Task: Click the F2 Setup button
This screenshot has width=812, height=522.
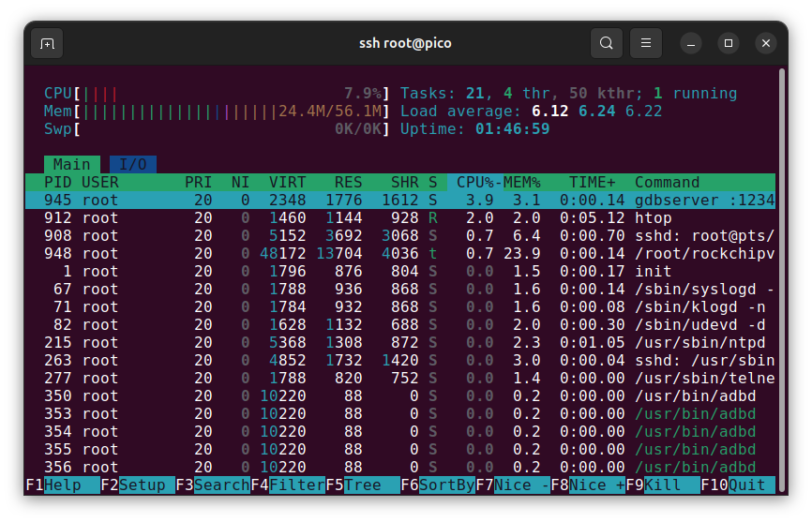Action: pos(138,485)
